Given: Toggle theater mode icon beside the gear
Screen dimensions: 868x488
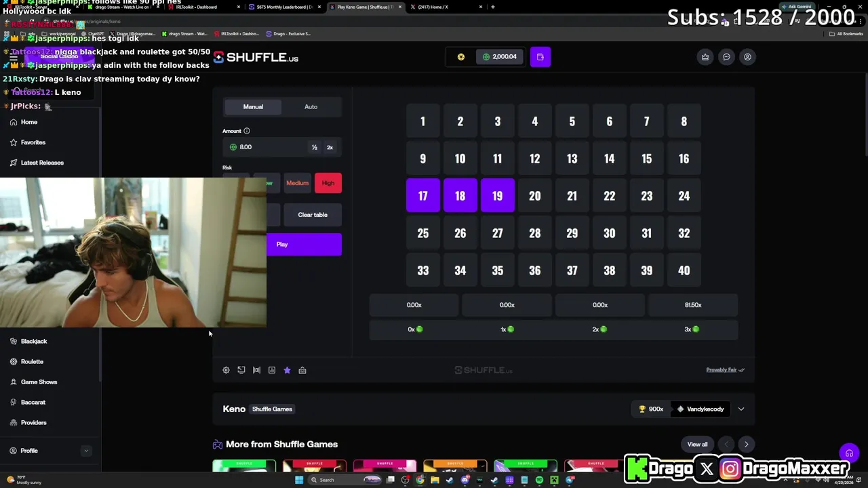Looking at the screenshot, I should 241,370.
